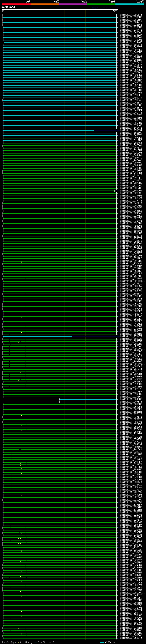The width and height of the screenshot is (146, 644).
Task: Select the UniRef100_B4WHJ6 label
Action: coord(131,128)
